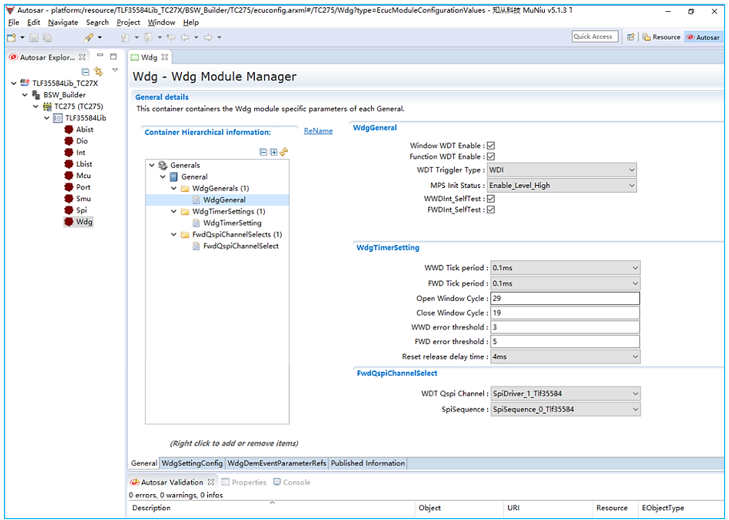Switch to WdgDemEventParameterRefs bottom tab
The image size is (729, 520).
(x=277, y=463)
